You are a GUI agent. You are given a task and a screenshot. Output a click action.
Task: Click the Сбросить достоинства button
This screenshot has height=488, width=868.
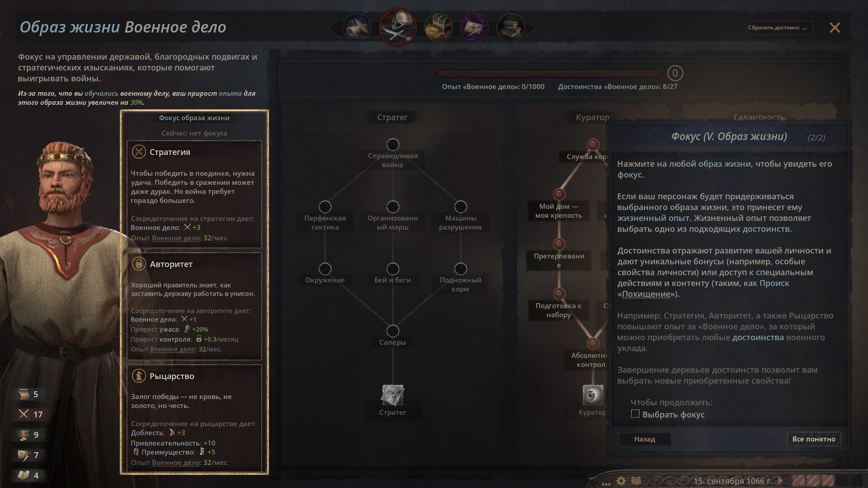[x=779, y=28]
